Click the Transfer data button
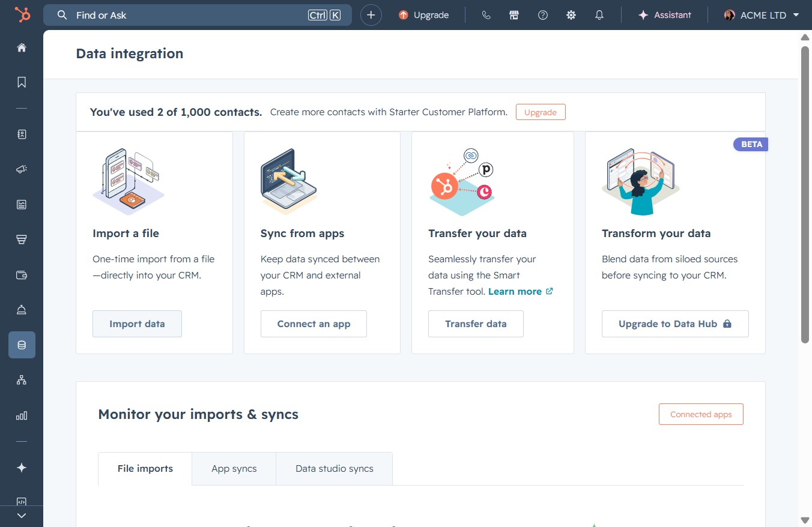The width and height of the screenshot is (812, 527). 476,324
